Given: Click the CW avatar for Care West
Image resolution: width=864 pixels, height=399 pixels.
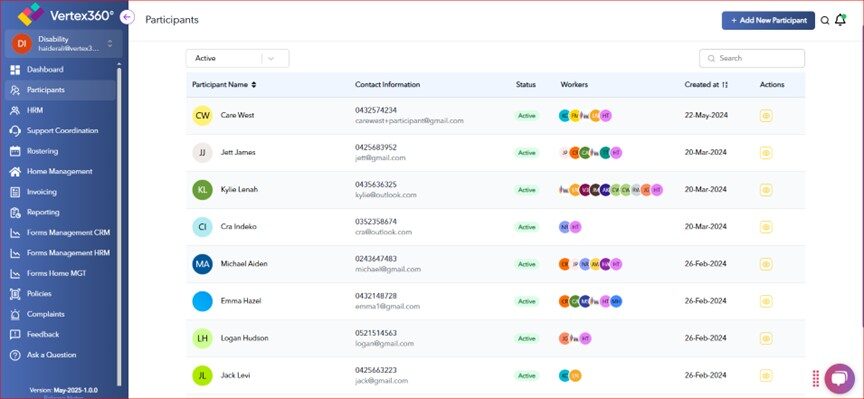Looking at the screenshot, I should click(202, 115).
